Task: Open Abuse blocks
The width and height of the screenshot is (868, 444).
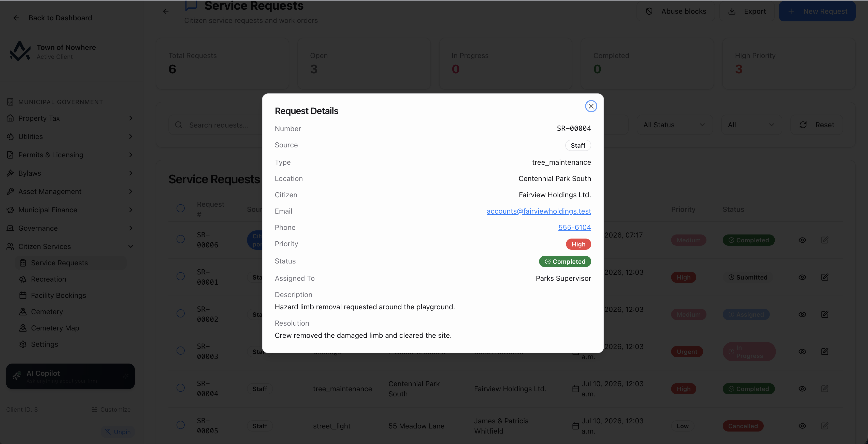Action: tap(676, 11)
